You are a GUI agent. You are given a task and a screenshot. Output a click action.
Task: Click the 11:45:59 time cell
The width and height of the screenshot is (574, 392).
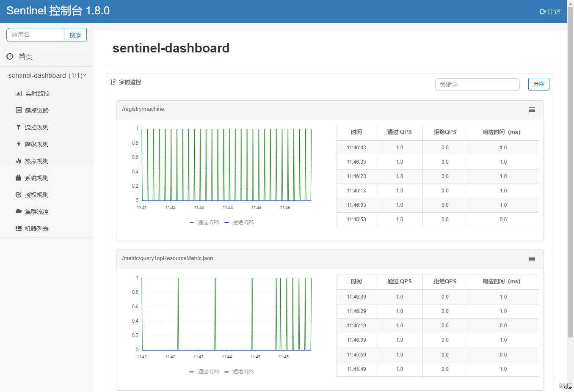click(356, 355)
